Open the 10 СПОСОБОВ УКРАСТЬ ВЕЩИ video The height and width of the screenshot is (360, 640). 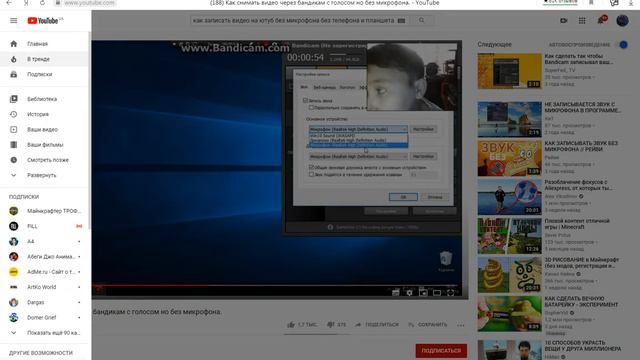pyautogui.click(x=582, y=346)
